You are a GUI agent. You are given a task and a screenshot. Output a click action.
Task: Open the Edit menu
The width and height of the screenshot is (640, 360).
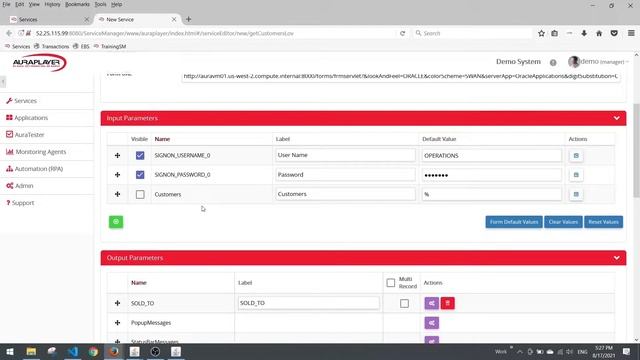[20, 4]
